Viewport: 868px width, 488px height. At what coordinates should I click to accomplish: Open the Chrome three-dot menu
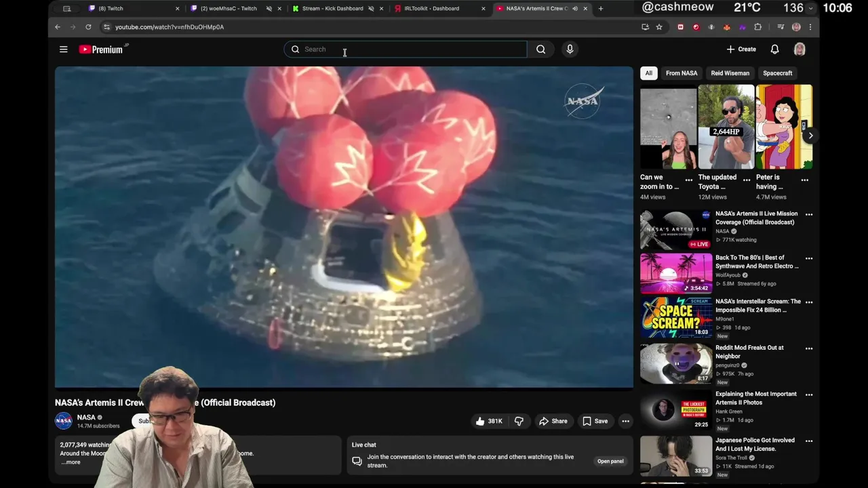click(810, 27)
